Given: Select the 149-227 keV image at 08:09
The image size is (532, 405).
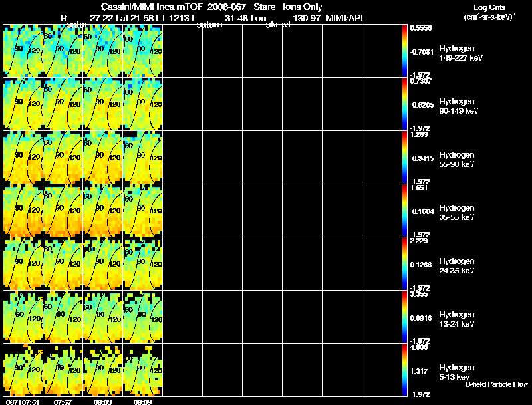Looking at the screenshot, I should (x=143, y=51).
